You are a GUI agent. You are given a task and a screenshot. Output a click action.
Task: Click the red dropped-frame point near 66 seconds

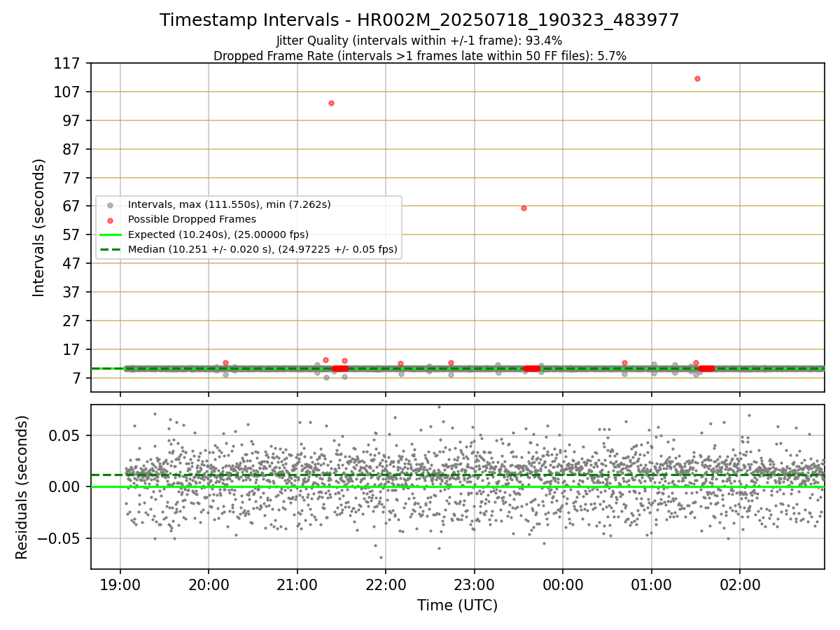coord(524,208)
